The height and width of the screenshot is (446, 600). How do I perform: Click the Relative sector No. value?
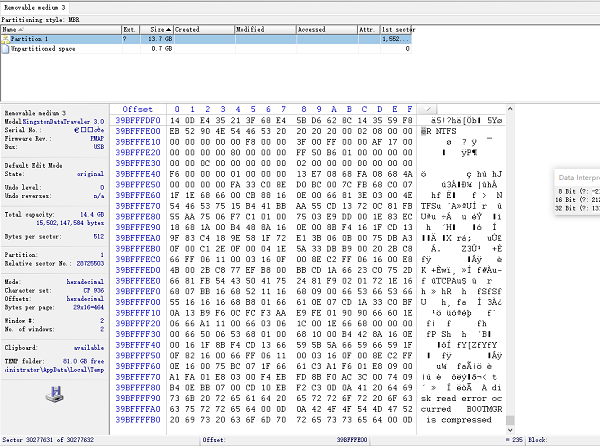(90, 263)
